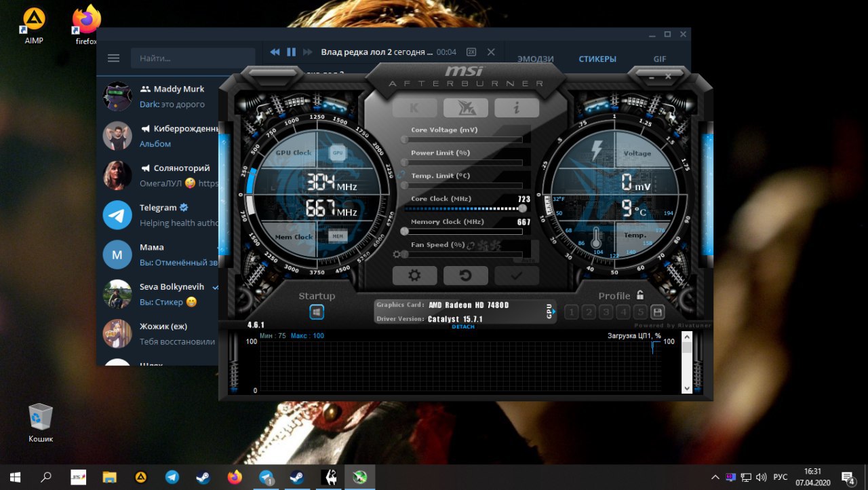The height and width of the screenshot is (490, 868).
Task: Click monitoring graph scrollbar down arrow
Action: click(686, 388)
